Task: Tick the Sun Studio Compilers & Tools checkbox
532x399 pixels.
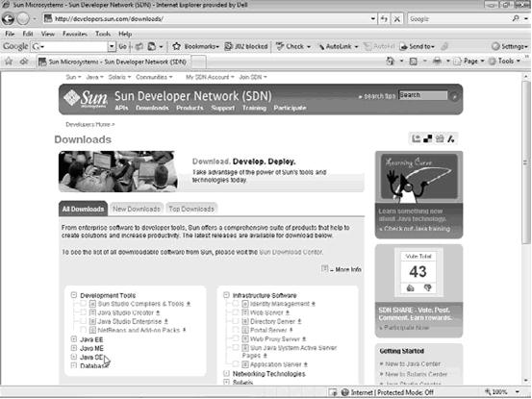Action: click(83, 304)
